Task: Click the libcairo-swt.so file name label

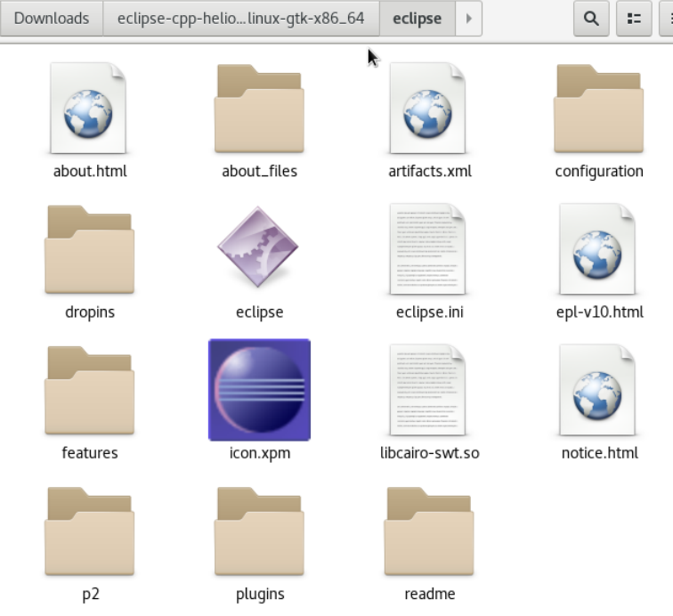Action: point(430,453)
